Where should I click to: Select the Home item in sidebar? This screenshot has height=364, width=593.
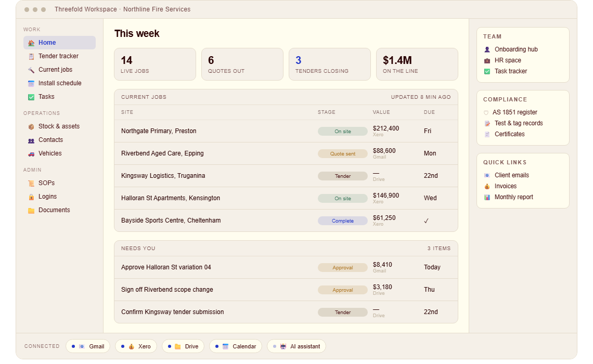click(59, 43)
